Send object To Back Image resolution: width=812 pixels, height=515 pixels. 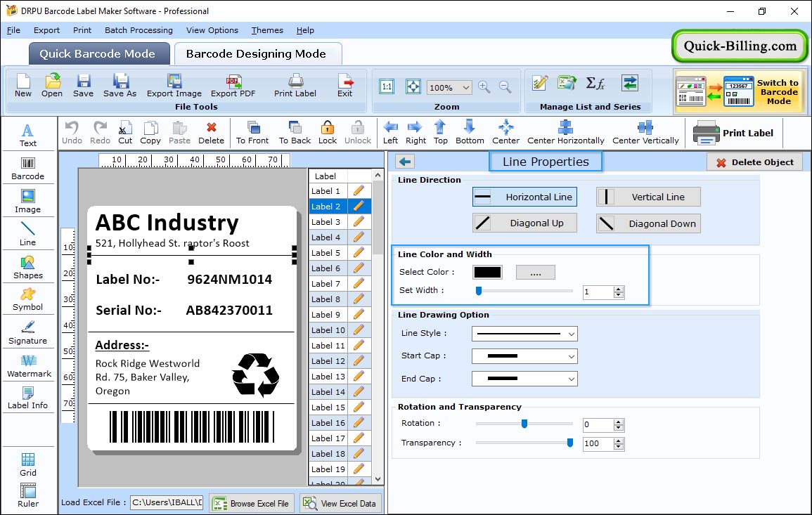[295, 133]
